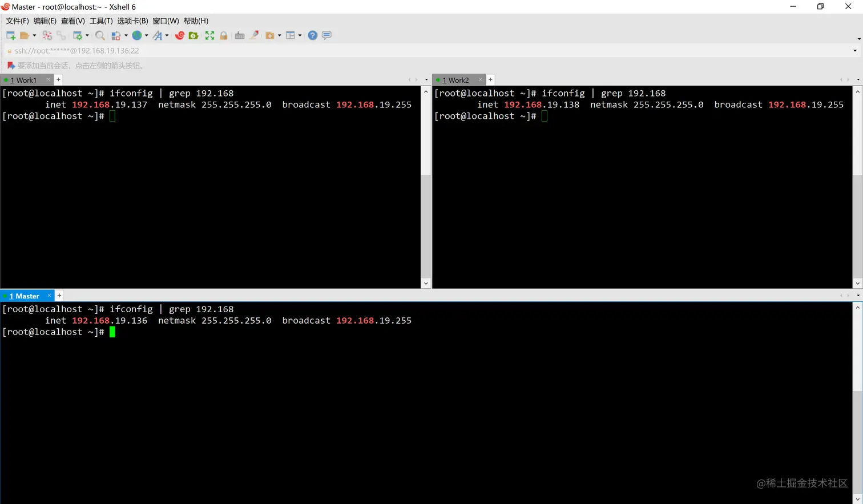Click the Work1 pane scrollbar thumb
Screen dimensions: 863x504
(x=426, y=227)
